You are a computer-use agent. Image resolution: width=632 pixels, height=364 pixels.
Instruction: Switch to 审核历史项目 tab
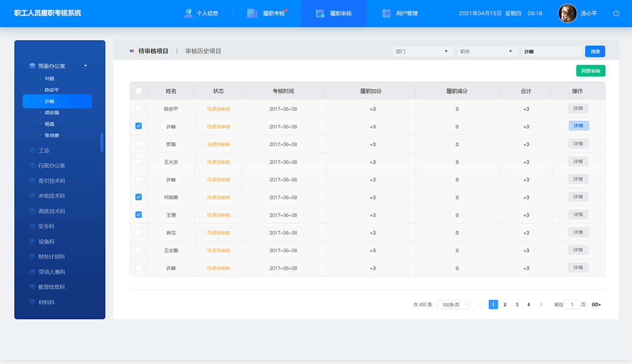pos(203,51)
